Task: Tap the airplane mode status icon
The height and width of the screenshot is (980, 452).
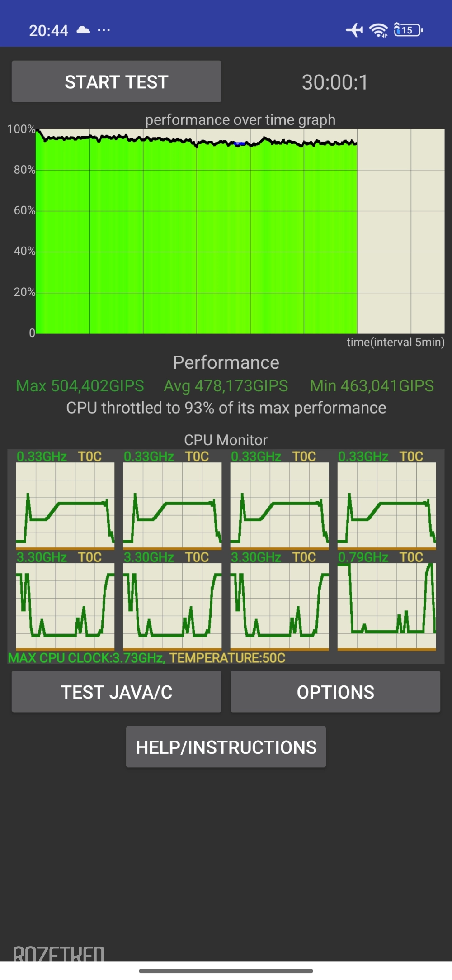Action: click(x=354, y=30)
